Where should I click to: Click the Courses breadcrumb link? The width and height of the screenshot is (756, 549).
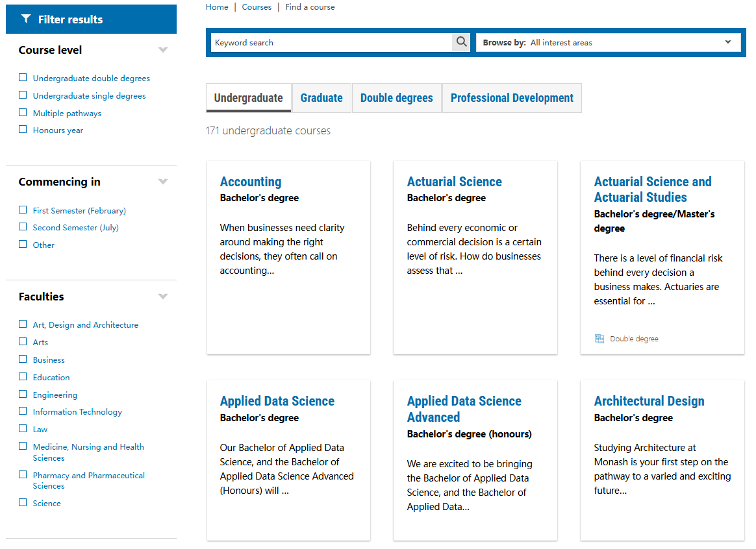(257, 7)
